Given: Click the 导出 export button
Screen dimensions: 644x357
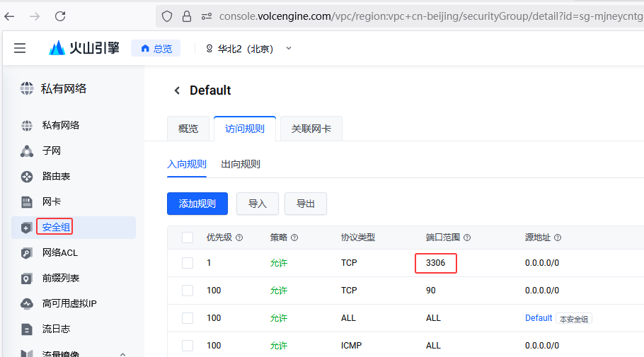Looking at the screenshot, I should click(x=305, y=204).
